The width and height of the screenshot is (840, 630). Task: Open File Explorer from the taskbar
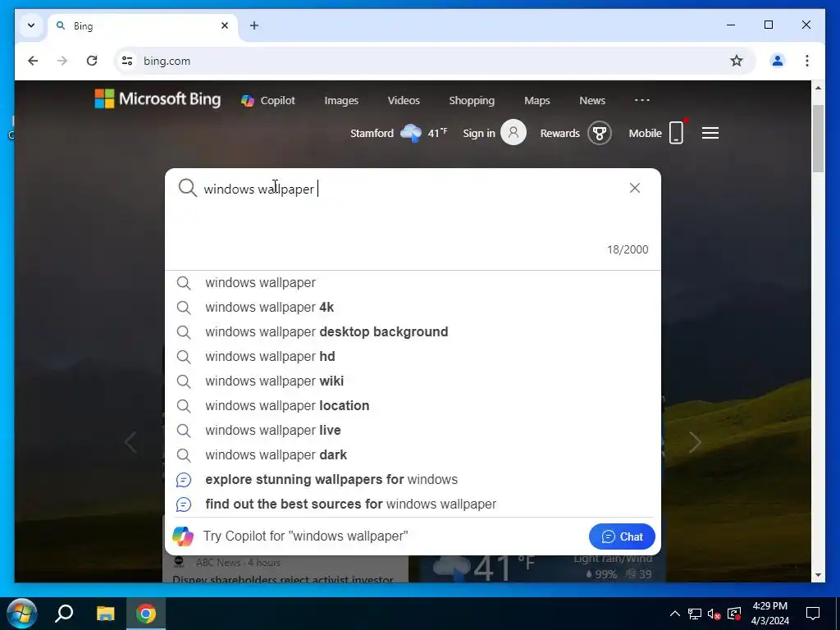pos(106,614)
